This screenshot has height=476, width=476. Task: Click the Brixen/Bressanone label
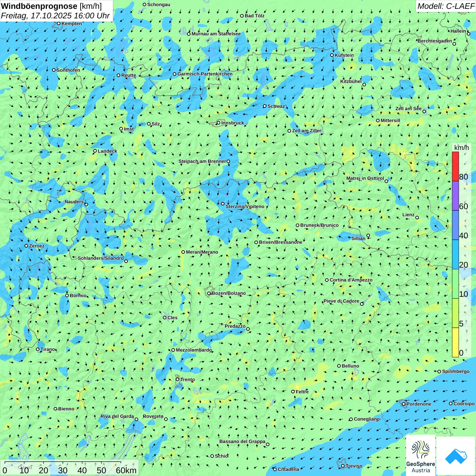pyautogui.click(x=280, y=242)
